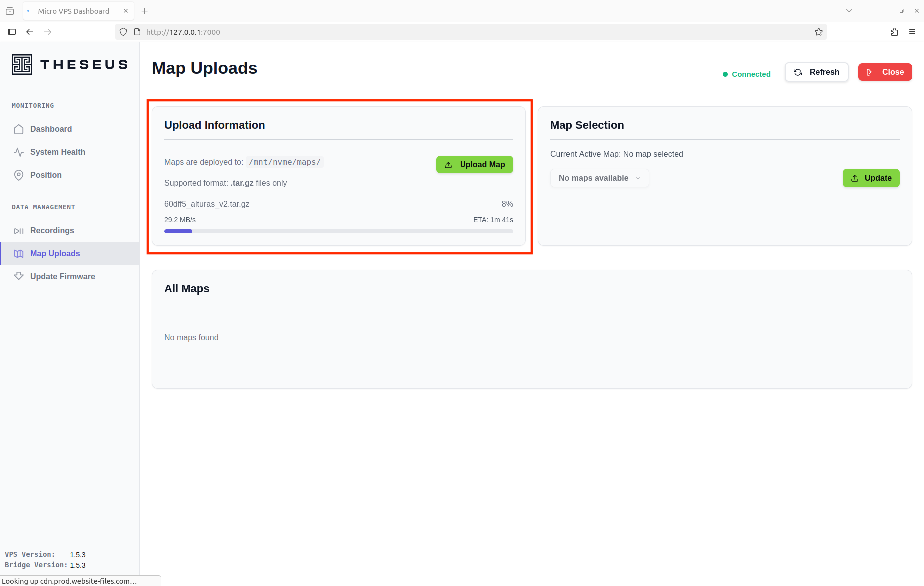Open a new browser tab
Screen dimensions: 924x586
coord(145,11)
